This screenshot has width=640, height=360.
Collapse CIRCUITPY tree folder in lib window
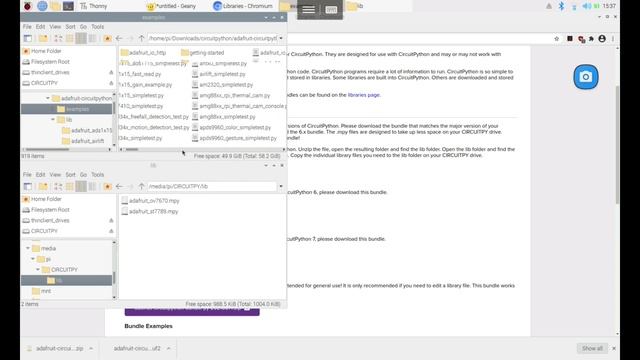[x=38, y=270]
